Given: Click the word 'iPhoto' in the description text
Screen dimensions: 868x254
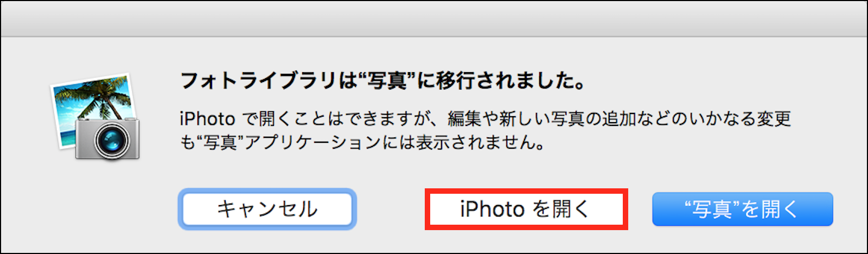Looking at the screenshot, I should [207, 118].
